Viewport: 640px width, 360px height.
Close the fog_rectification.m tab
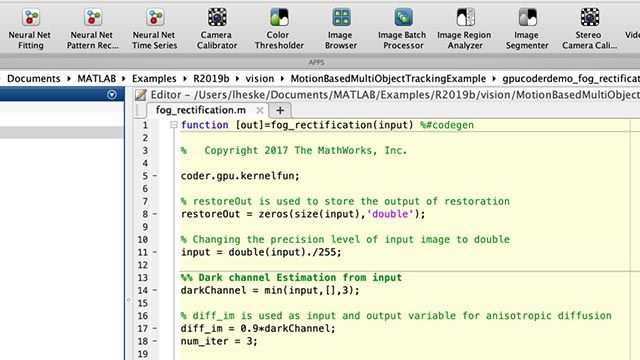(260, 110)
